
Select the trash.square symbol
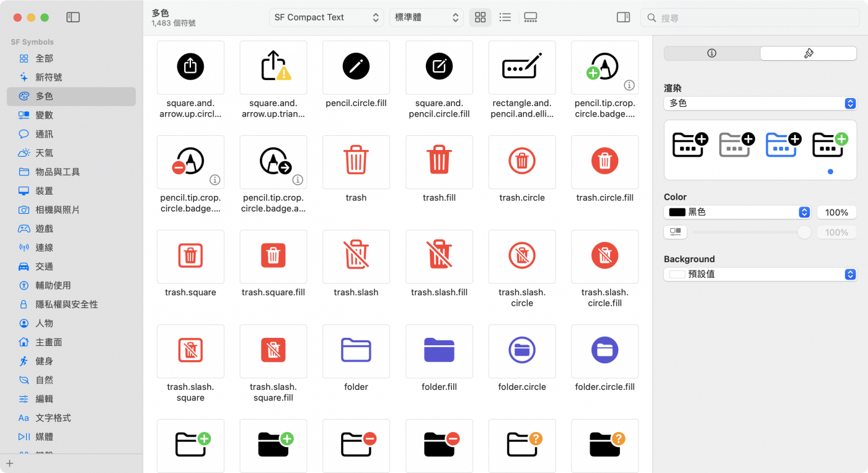click(190, 257)
